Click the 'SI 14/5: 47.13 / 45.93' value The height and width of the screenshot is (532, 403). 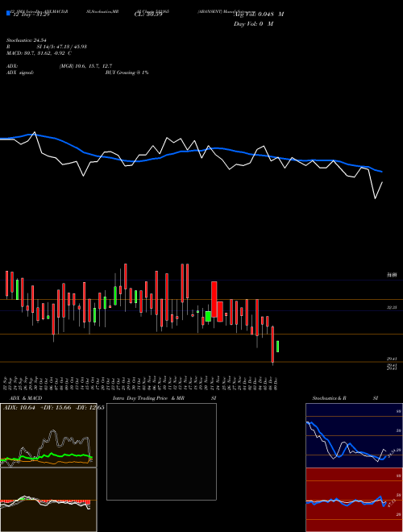62,47
